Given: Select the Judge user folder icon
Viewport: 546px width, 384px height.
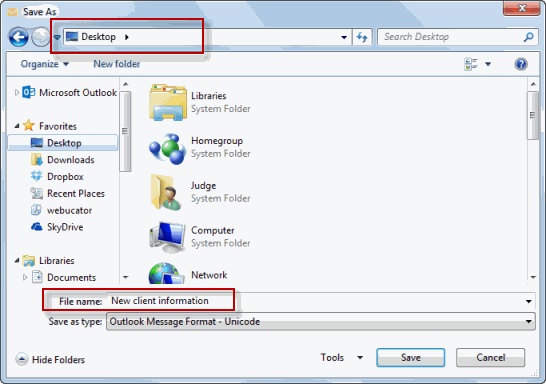Looking at the screenshot, I should click(x=166, y=193).
